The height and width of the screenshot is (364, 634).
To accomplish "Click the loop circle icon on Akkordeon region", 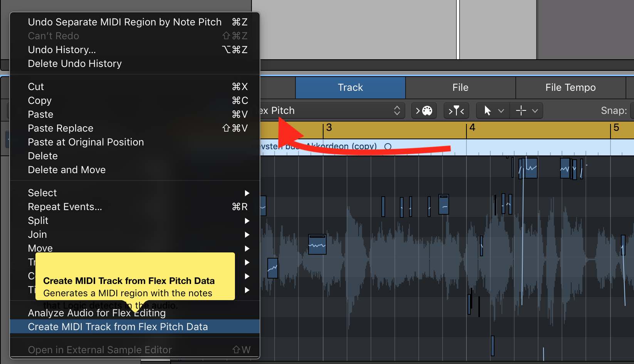I will coord(388,147).
